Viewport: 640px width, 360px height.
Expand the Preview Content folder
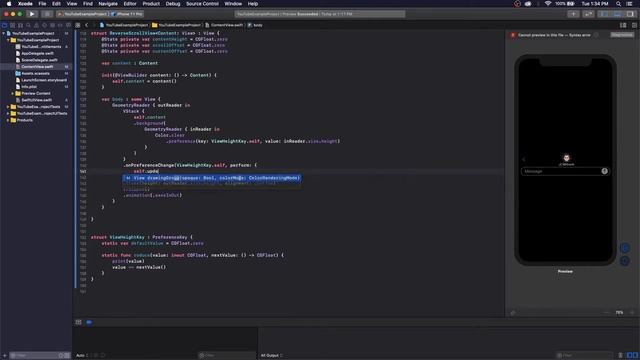pyautogui.click(x=13, y=93)
